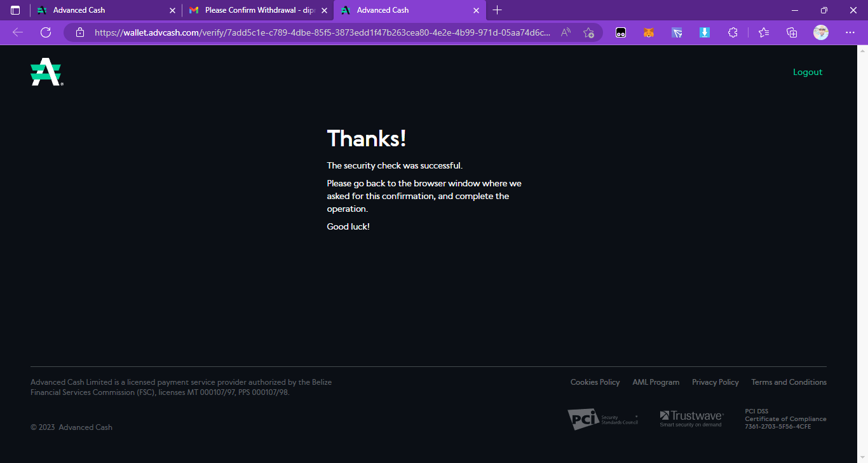The image size is (868, 463).
Task: Add this page to favorites
Action: click(x=589, y=32)
